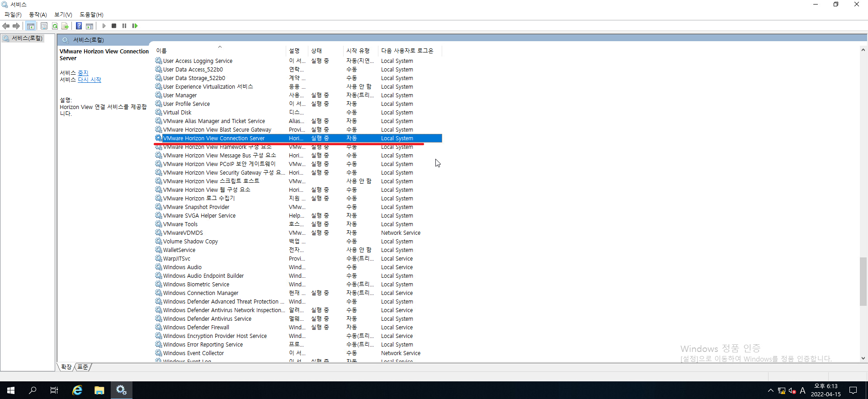Image resolution: width=868 pixels, height=399 pixels.
Task: Open Internet Explorer from the taskbar
Action: click(78, 390)
